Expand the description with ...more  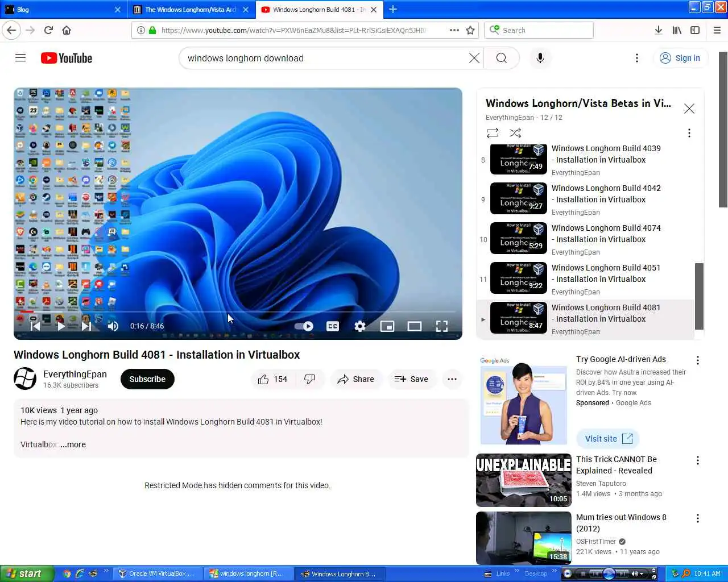click(x=73, y=444)
